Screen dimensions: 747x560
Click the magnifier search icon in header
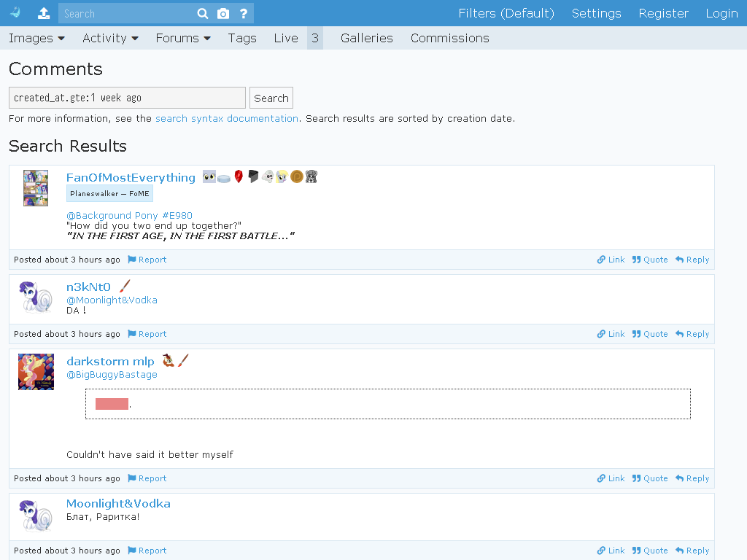click(x=203, y=14)
